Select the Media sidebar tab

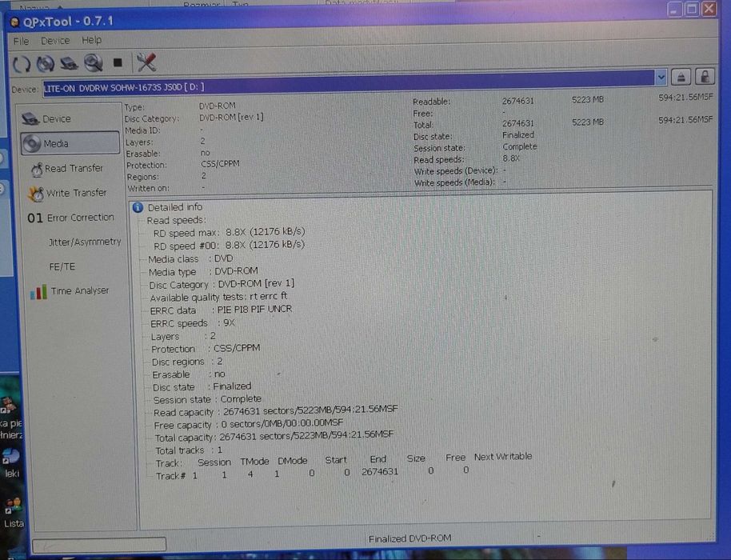(70, 143)
